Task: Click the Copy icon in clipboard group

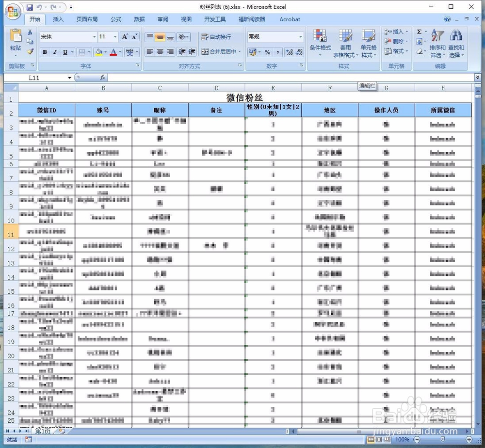Action: coord(30,41)
